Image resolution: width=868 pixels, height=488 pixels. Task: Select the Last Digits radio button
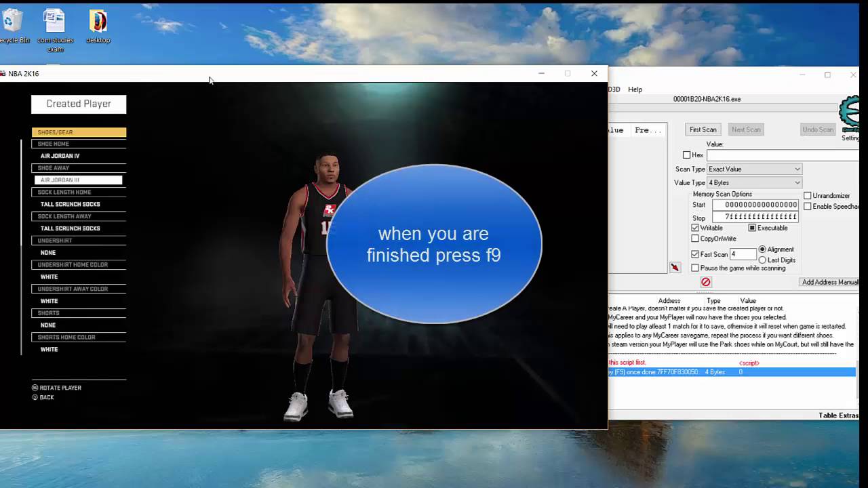pos(762,260)
